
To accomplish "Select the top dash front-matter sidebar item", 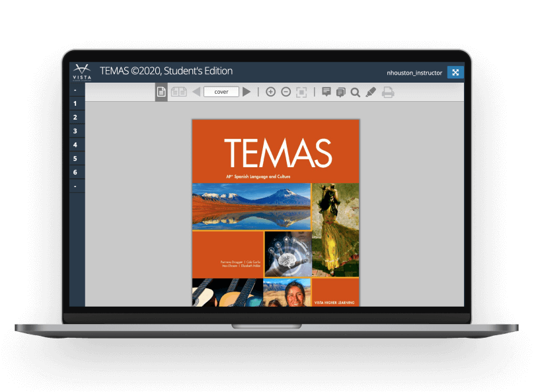I will [x=75, y=91].
